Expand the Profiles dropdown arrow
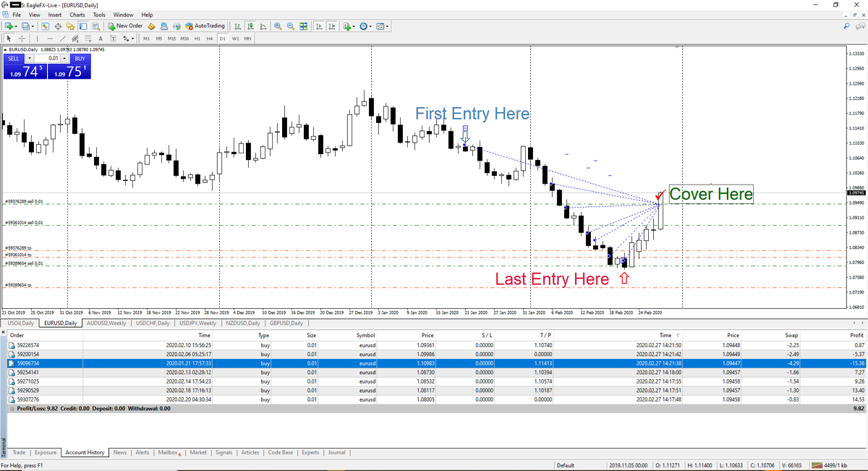Screen dimensions: 868x471 coord(33,26)
